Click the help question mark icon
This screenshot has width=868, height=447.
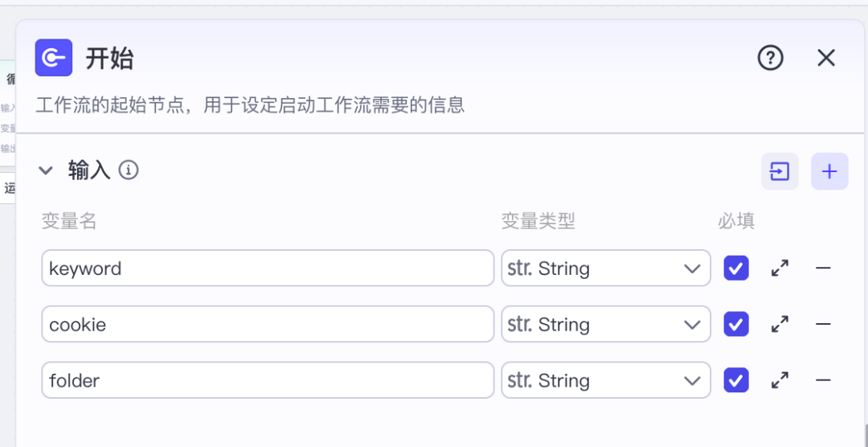770,58
